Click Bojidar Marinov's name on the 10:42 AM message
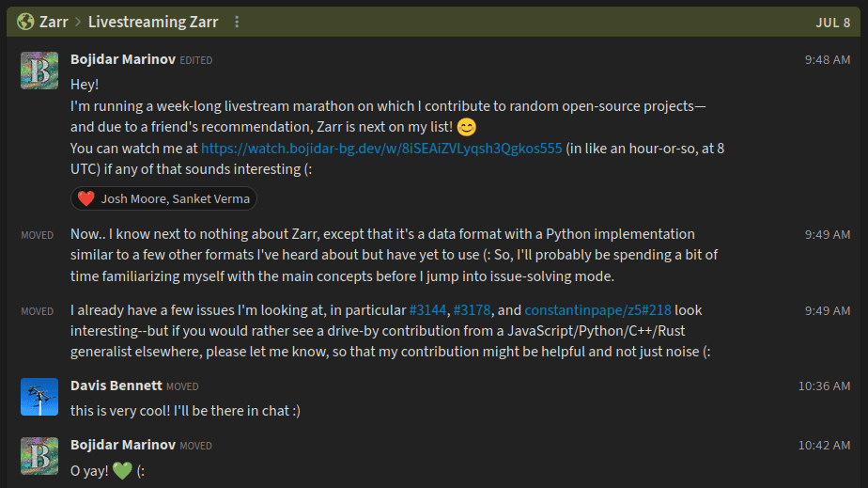This screenshot has height=488, width=868. point(123,445)
